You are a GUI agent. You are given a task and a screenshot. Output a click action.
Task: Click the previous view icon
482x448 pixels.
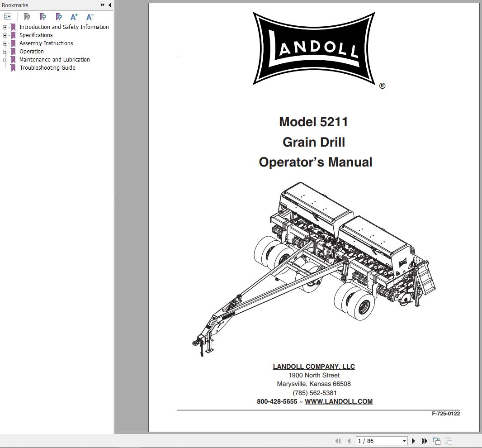click(436, 440)
